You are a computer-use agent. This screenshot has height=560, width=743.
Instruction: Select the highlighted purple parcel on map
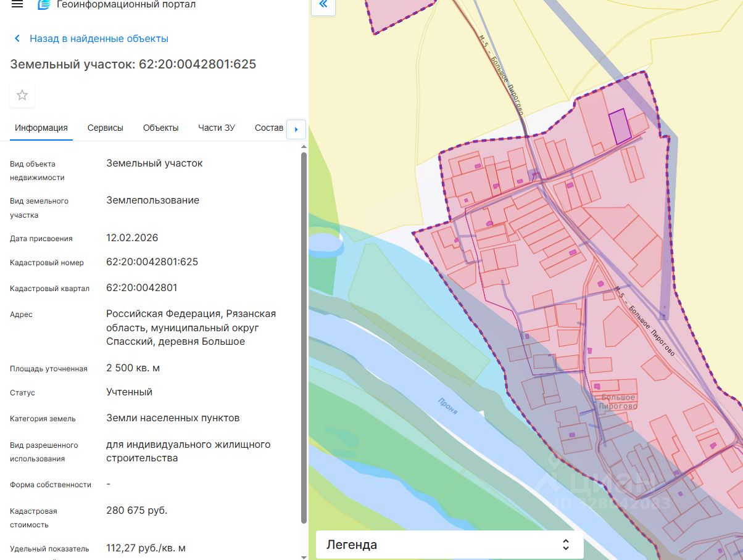pos(621,126)
